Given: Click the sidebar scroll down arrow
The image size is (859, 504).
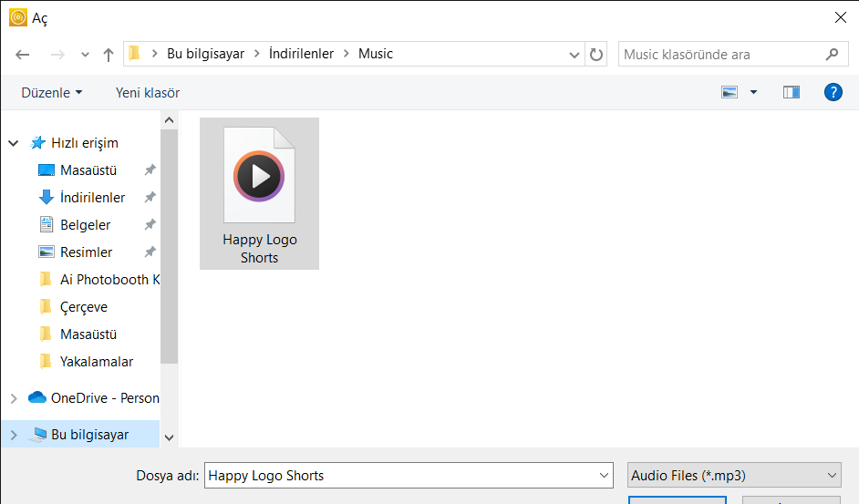Looking at the screenshot, I should click(x=169, y=437).
